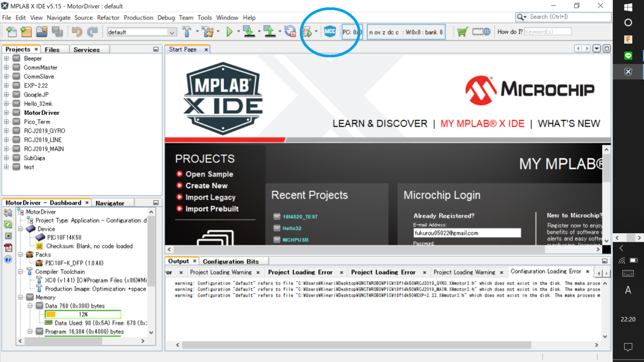Open the PDF datasheet icon in Dashboard
Image resolution: width=644 pixels, height=362 pixels.
(x=8, y=247)
